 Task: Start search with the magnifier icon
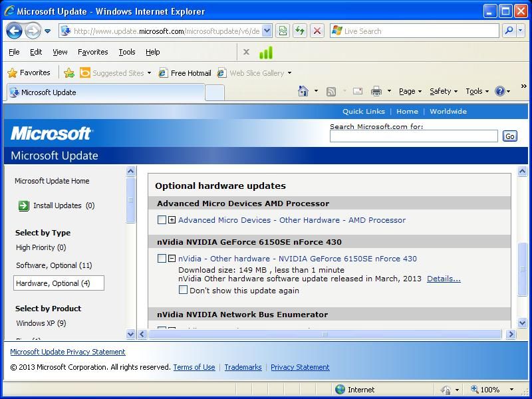[509, 31]
